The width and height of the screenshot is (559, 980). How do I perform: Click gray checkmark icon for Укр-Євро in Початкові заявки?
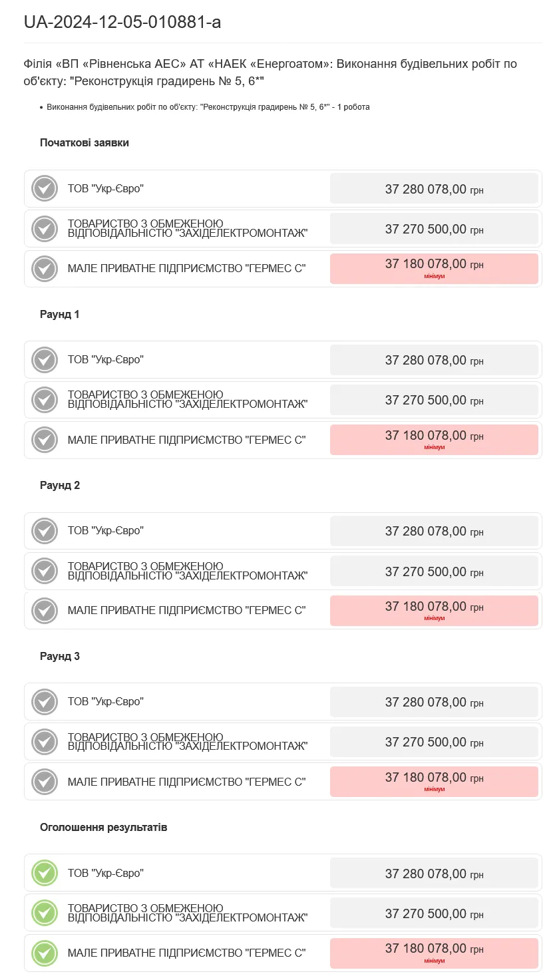point(45,189)
